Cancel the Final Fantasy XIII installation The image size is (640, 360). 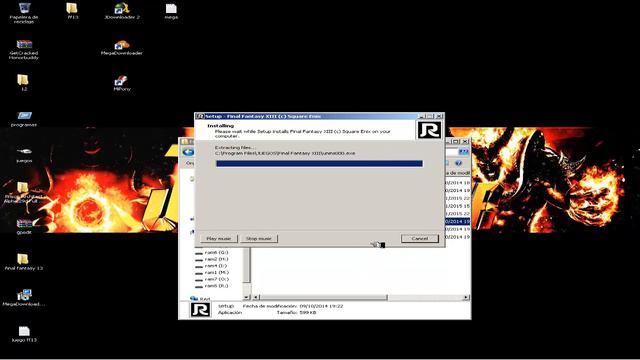(420, 238)
